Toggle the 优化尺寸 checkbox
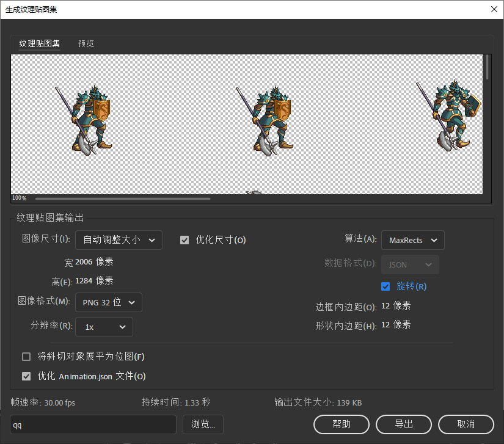Viewport: 504px width, 444px height. [x=184, y=240]
